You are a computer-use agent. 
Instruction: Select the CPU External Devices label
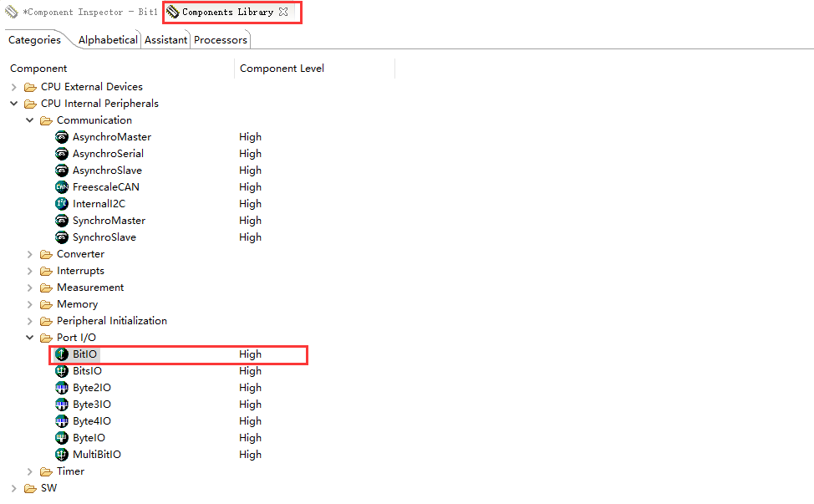click(x=92, y=87)
